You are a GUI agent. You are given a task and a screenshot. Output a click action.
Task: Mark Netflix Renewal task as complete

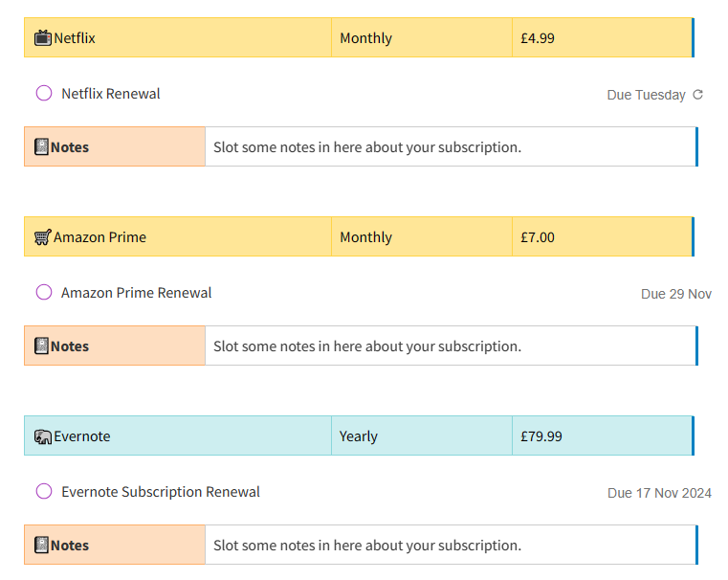click(44, 94)
